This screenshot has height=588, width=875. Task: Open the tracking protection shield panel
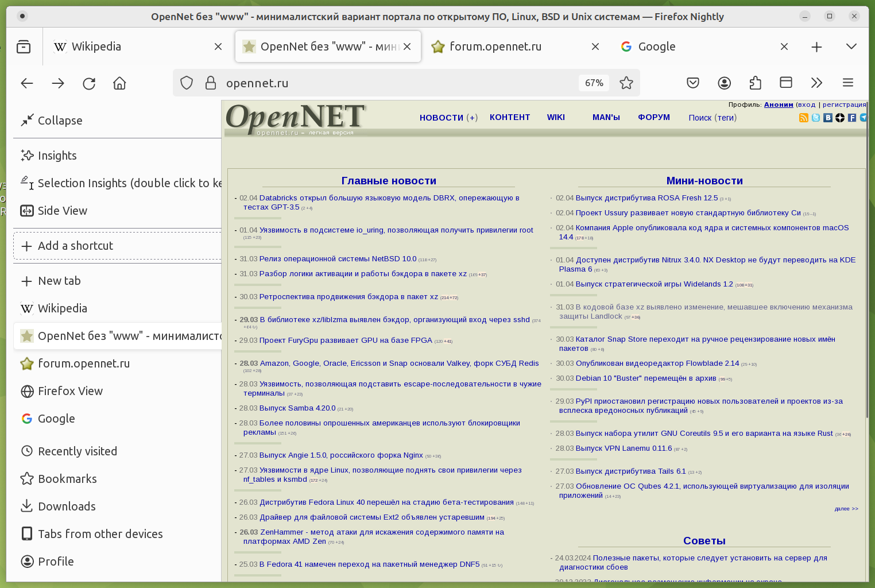[x=187, y=83]
